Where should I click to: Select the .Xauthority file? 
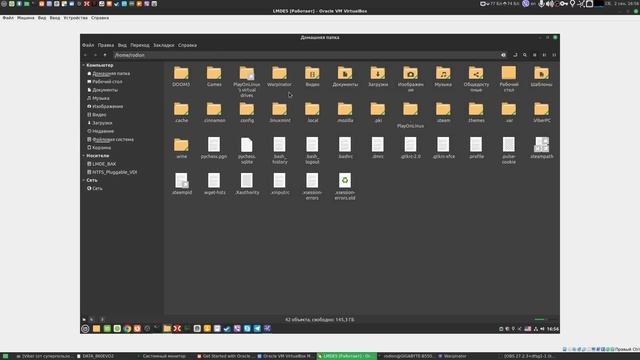(247, 184)
